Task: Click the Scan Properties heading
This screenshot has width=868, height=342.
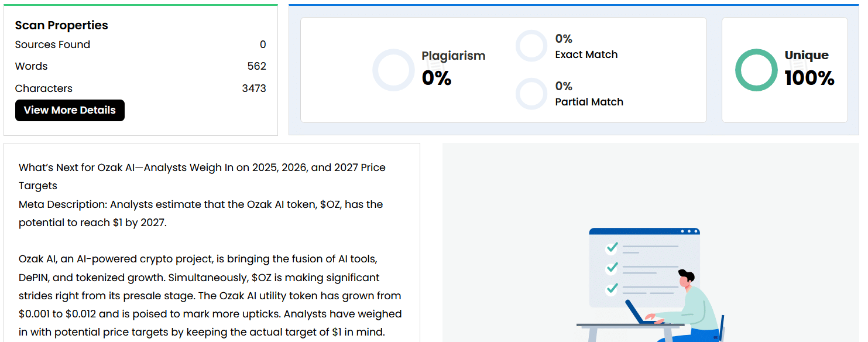Action: tap(61, 25)
